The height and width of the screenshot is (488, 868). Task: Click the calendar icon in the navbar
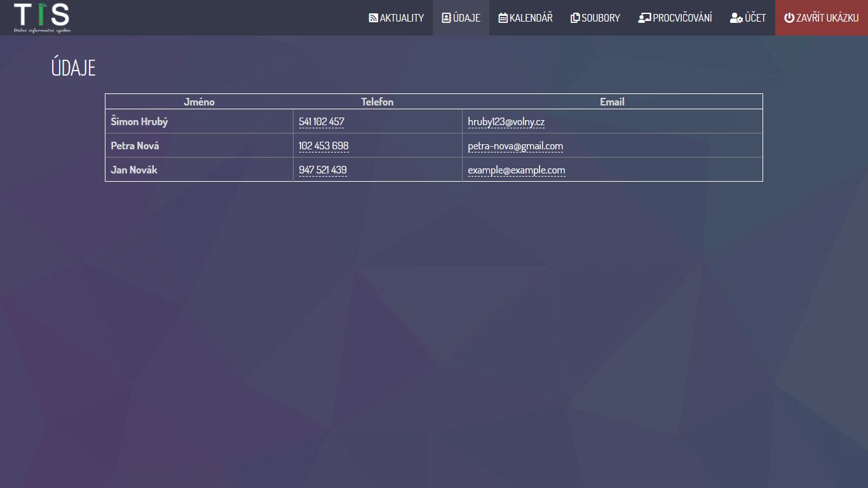tap(503, 18)
